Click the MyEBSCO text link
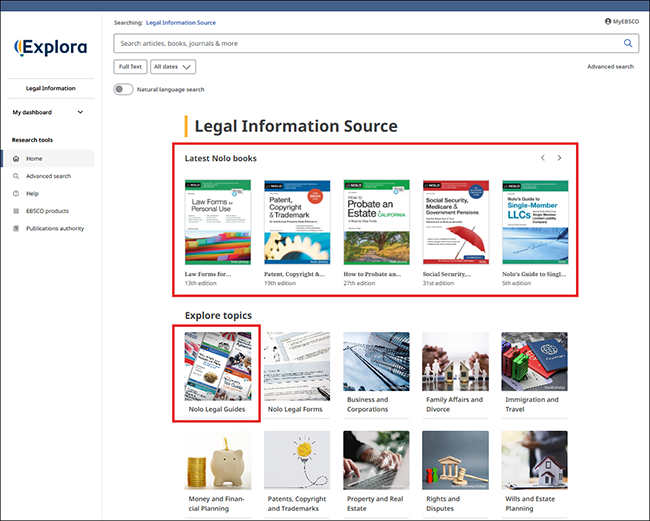This screenshot has width=650, height=521. click(626, 22)
